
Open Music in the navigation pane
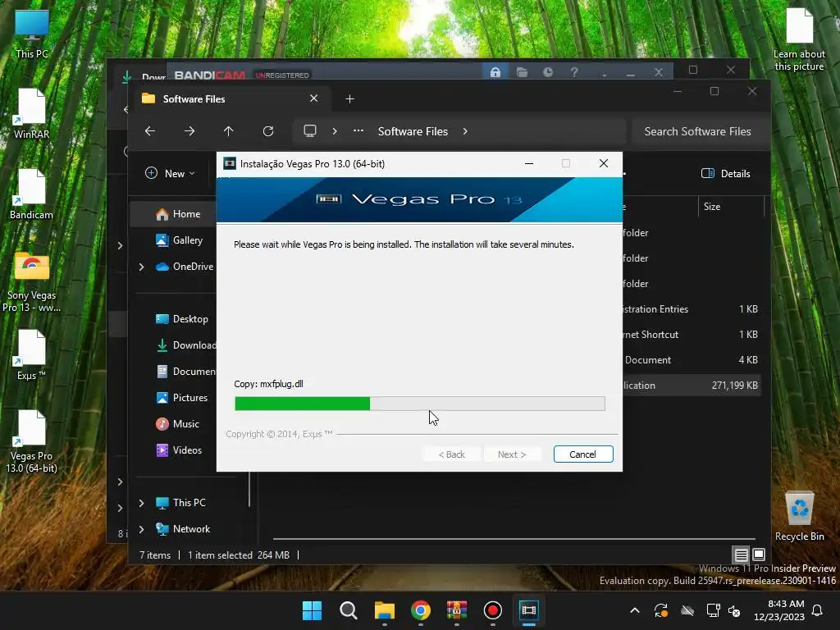coord(177,424)
